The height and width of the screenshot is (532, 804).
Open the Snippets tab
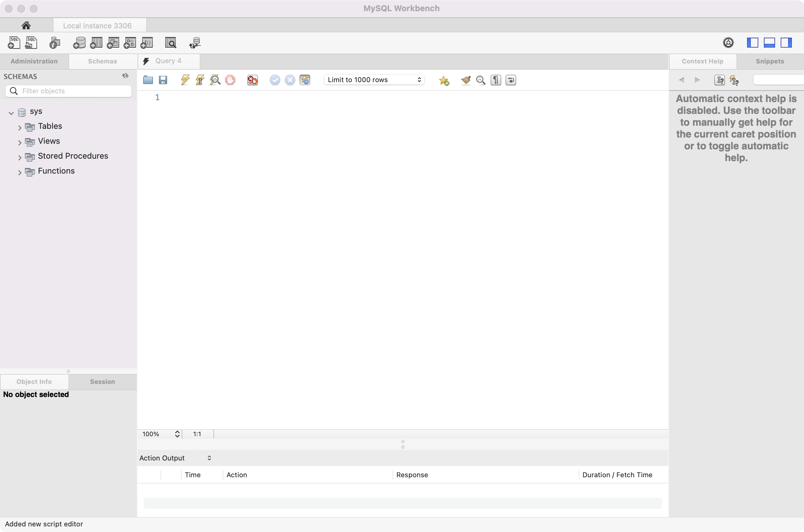point(769,61)
